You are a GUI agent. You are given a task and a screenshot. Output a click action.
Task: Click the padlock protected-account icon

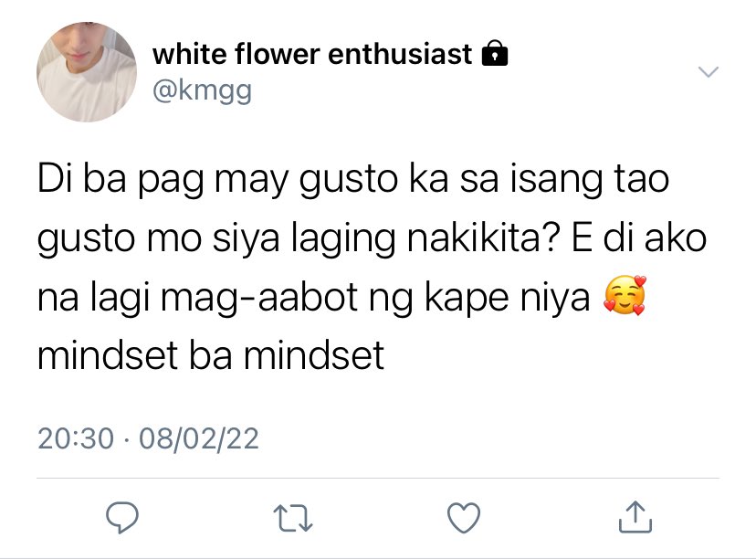coord(495,53)
